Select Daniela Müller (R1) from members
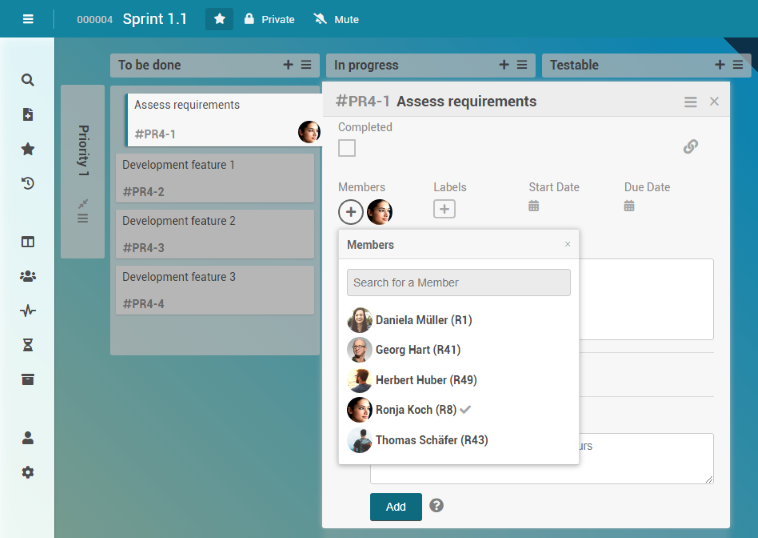Screen dimensions: 758x538 pyautogui.click(x=423, y=320)
